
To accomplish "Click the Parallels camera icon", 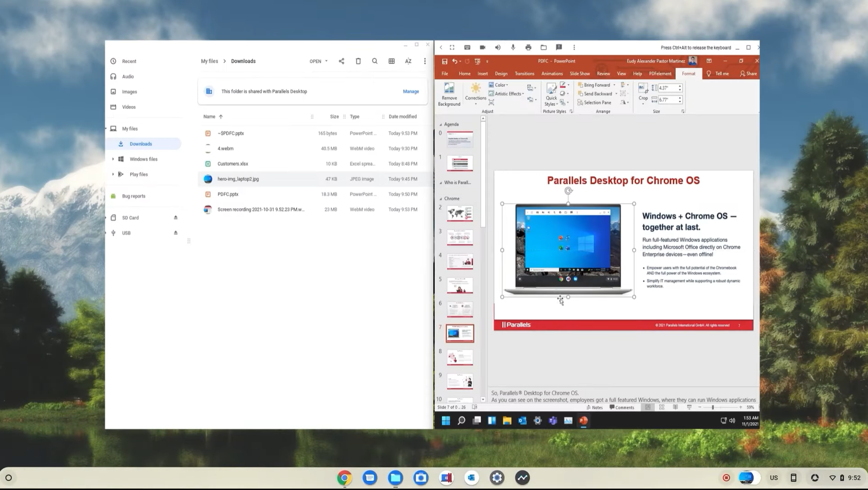I will [x=483, y=47].
